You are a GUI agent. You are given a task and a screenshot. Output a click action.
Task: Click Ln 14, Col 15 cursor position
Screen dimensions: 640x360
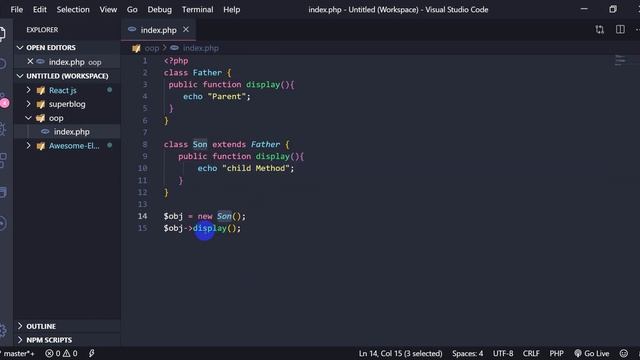400,353
